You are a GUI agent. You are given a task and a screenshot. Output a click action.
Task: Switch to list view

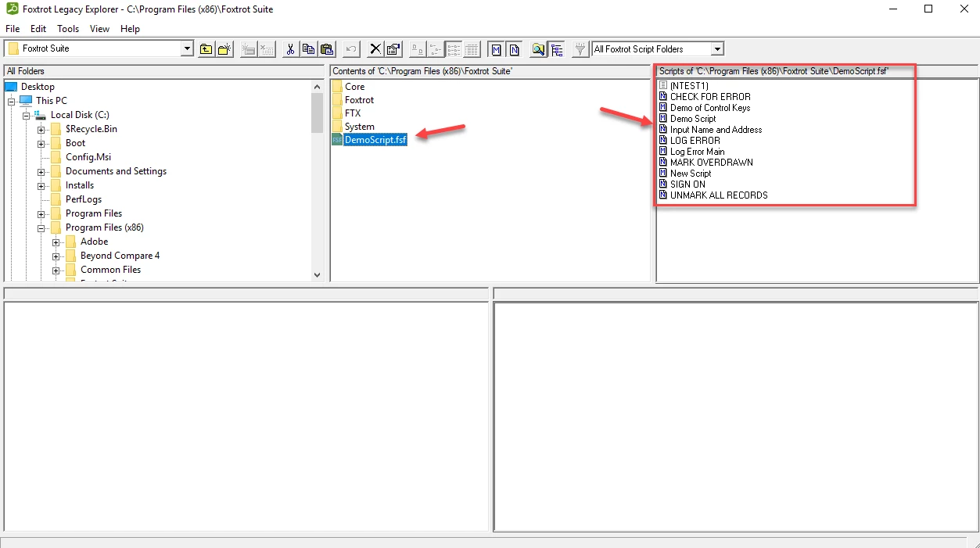454,48
